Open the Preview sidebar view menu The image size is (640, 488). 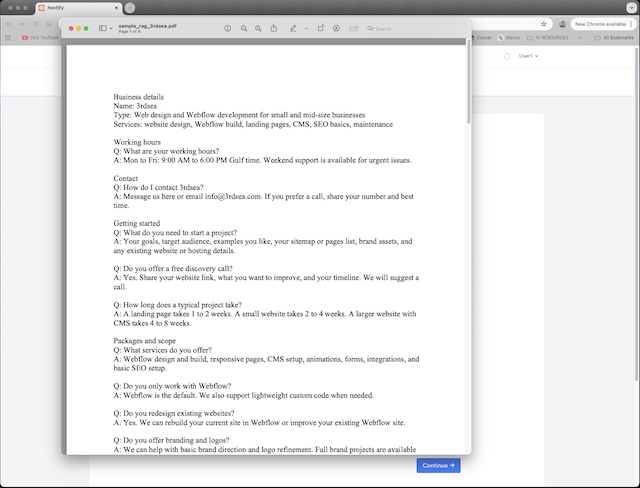coord(106,28)
